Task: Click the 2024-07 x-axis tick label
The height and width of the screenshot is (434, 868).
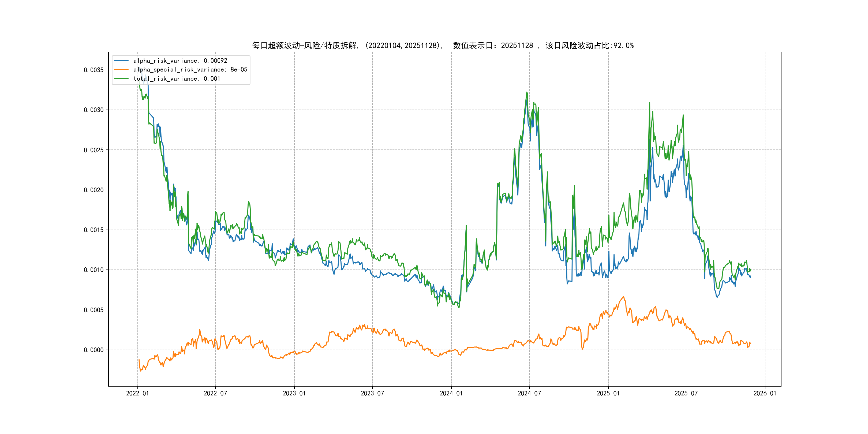Action: click(529, 393)
